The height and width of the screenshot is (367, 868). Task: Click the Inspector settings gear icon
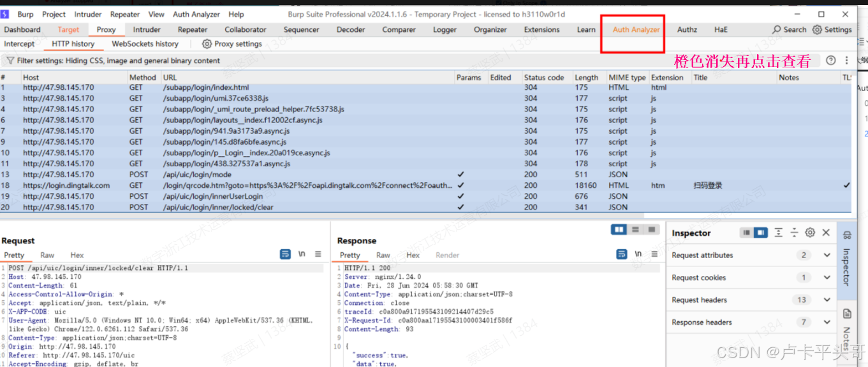[810, 233]
